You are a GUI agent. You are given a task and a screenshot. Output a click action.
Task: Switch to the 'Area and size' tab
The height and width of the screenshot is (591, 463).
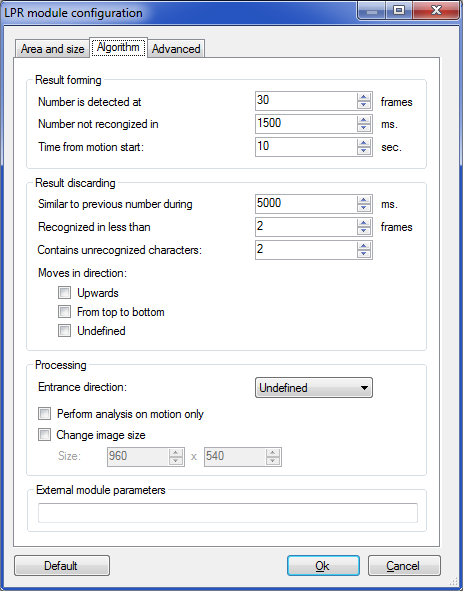click(52, 49)
